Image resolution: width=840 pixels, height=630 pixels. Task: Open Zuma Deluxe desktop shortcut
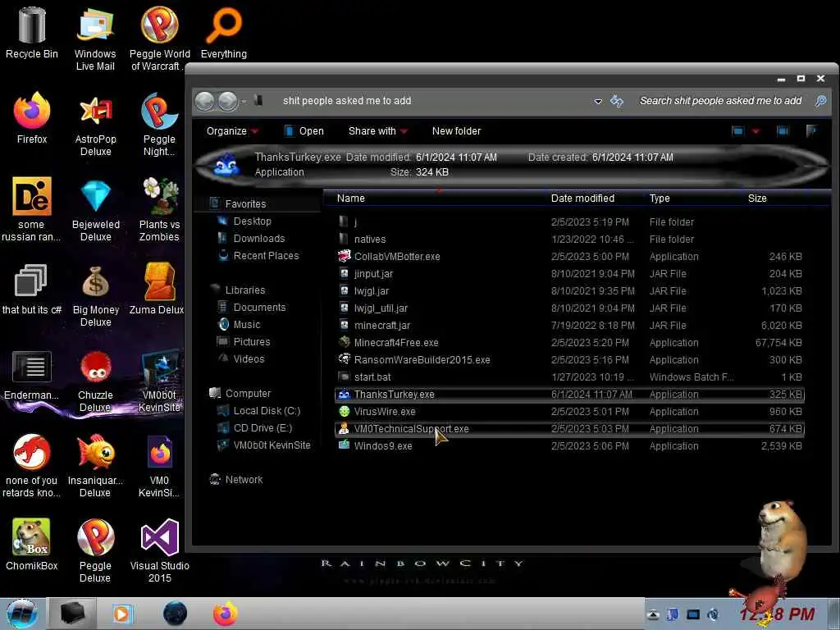point(158,288)
